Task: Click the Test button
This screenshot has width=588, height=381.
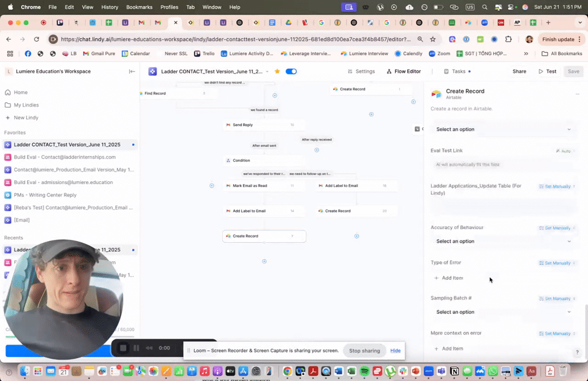Action: pos(547,72)
